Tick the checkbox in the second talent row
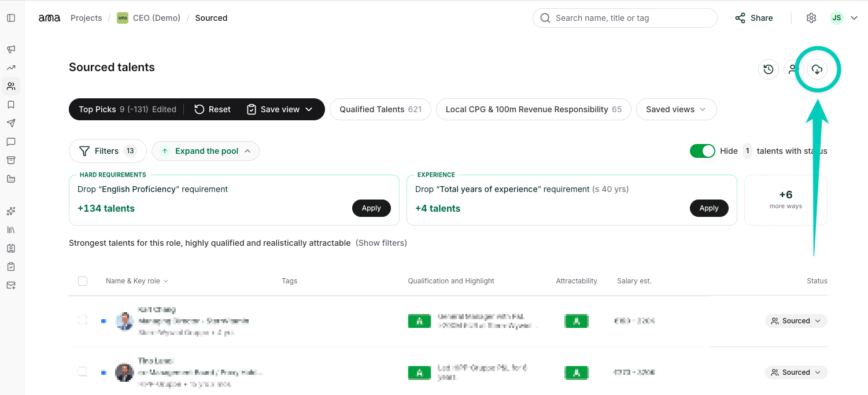This screenshot has width=868, height=395. (x=83, y=372)
